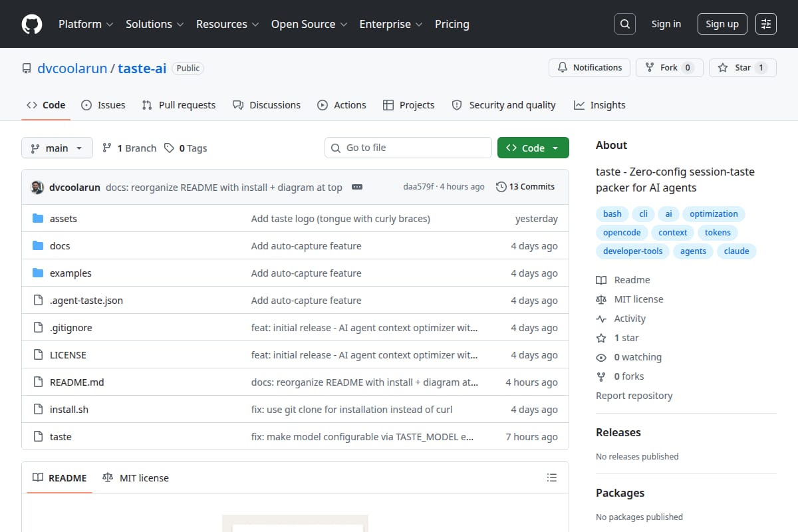Click the examples folder icon

(38, 273)
